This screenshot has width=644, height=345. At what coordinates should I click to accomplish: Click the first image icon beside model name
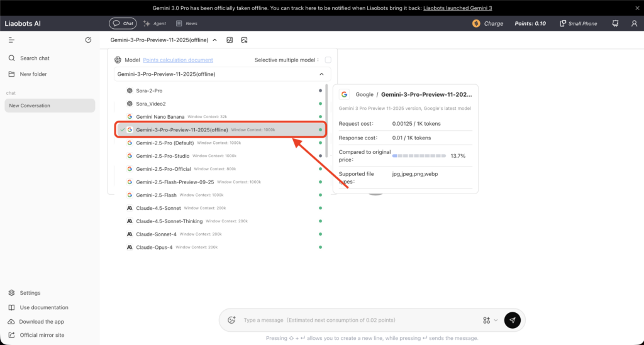coord(230,40)
